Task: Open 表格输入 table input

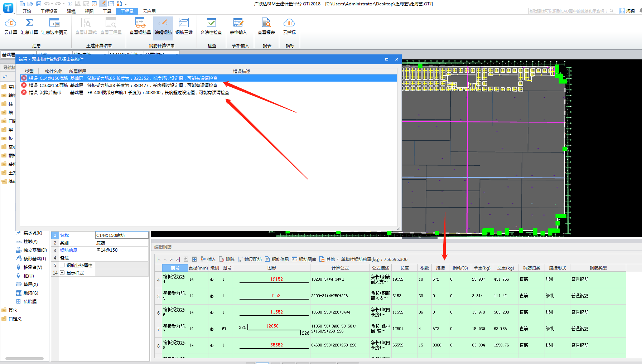Action: coord(238,26)
